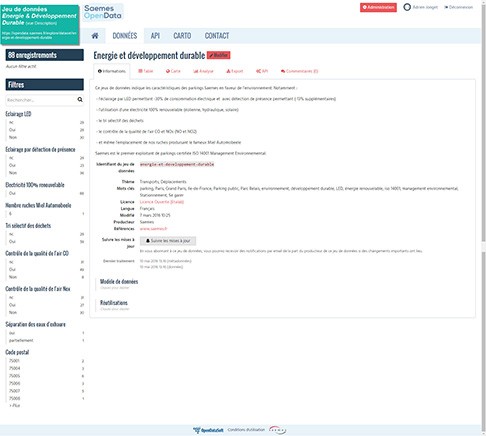
Task: Open the Analyse tab
Action: [203, 71]
